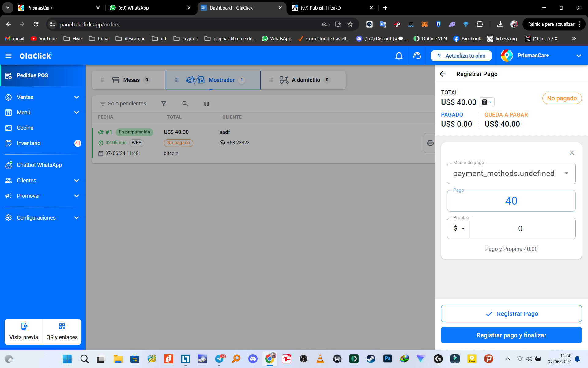
Task: Open the downloads icon in browser toolbar
Action: [500, 24]
